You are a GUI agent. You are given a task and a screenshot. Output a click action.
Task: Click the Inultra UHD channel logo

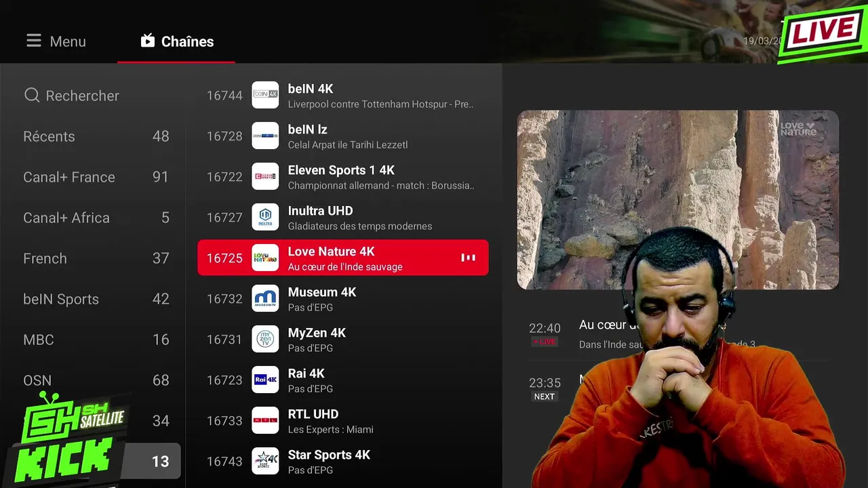[x=265, y=217]
